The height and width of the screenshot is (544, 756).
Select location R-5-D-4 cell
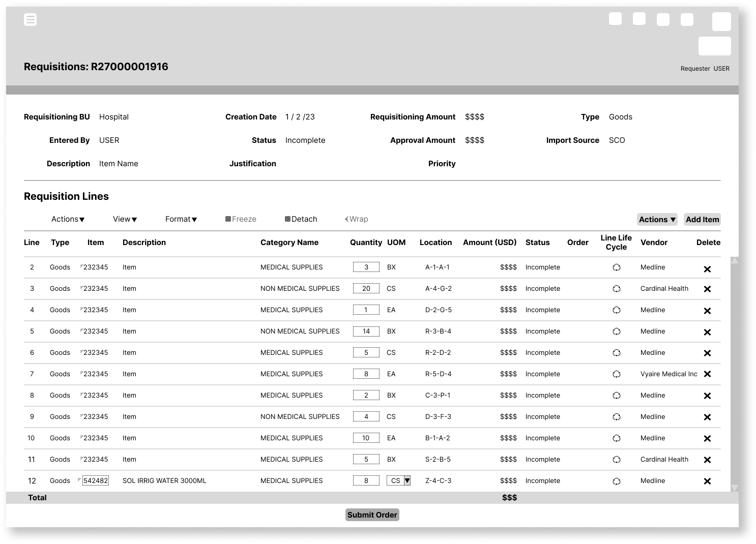(439, 374)
